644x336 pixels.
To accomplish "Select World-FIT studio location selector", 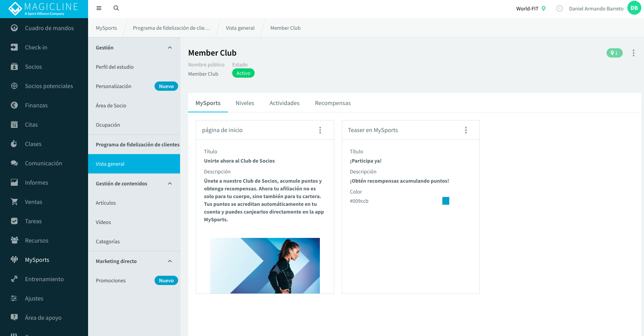I will [x=531, y=8].
